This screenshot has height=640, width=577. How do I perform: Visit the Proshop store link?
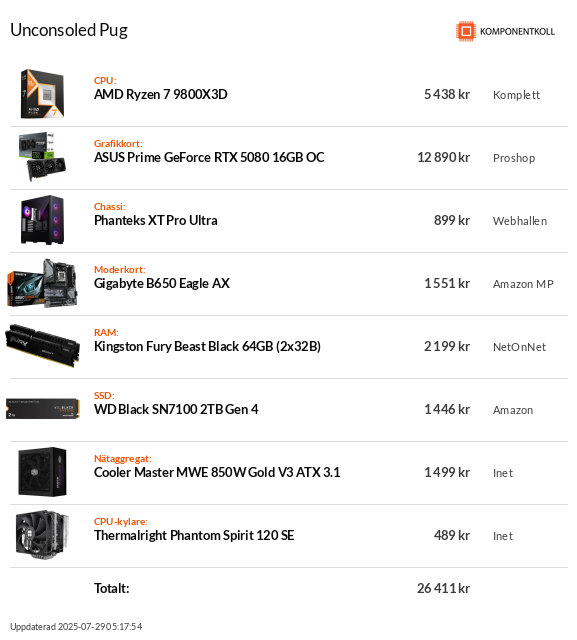pyautogui.click(x=514, y=158)
